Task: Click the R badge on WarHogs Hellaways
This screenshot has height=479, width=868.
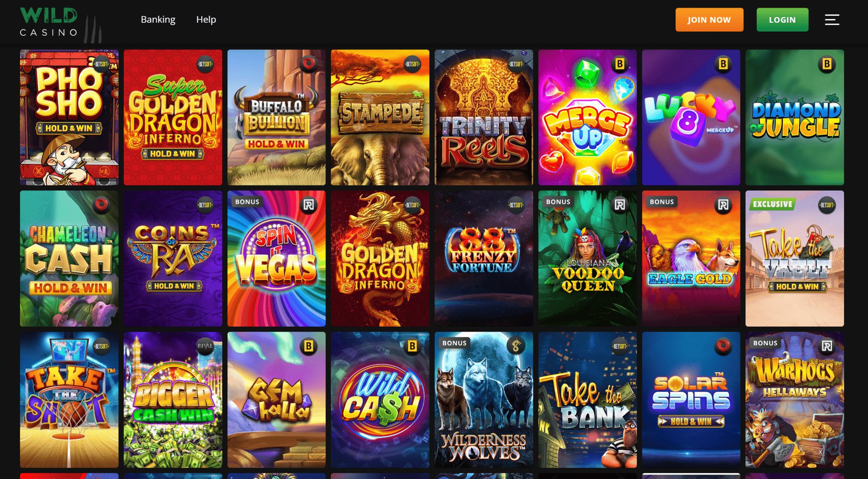Action: (827, 346)
